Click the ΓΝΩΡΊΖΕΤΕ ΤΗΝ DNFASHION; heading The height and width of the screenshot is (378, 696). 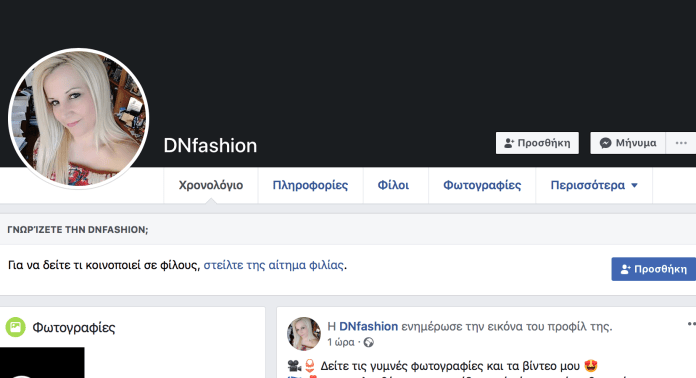point(78,230)
